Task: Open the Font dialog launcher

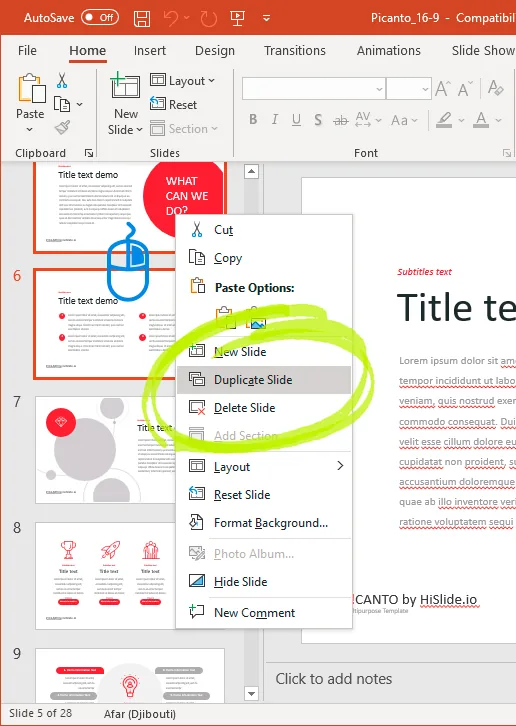Action: (x=507, y=153)
